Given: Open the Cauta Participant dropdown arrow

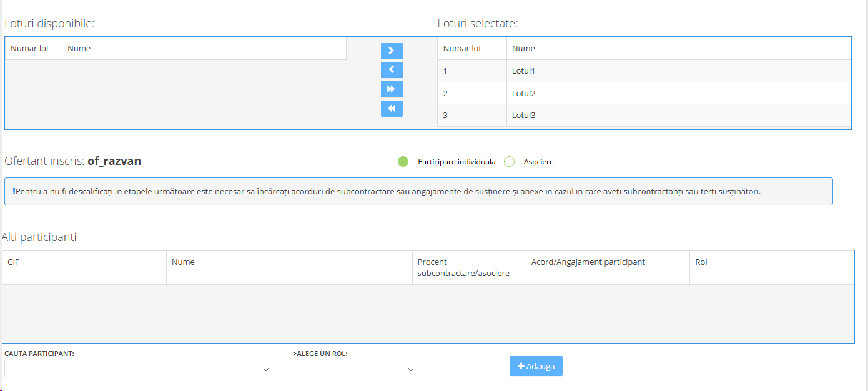Looking at the screenshot, I should (x=267, y=369).
